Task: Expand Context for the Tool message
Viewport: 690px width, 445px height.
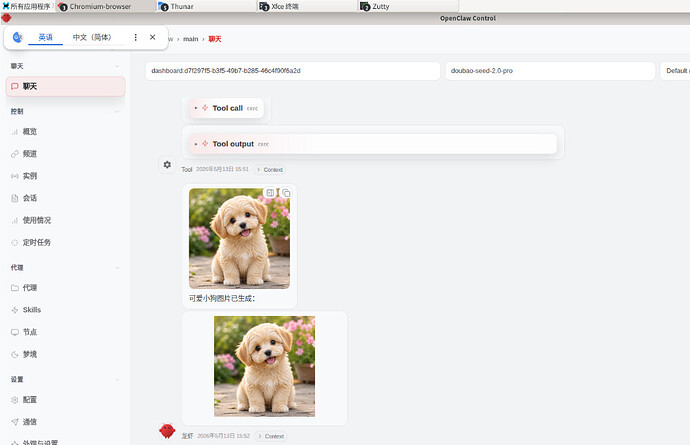Action: [270, 169]
